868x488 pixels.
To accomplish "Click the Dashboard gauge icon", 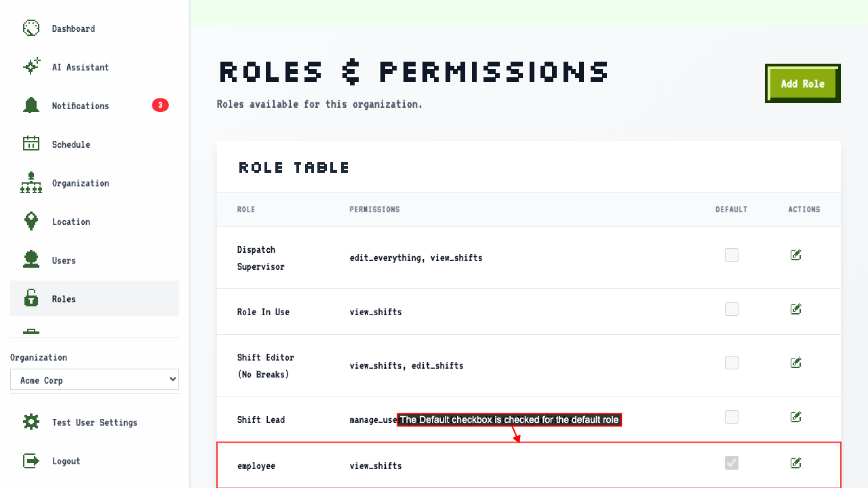I will 31,28.
